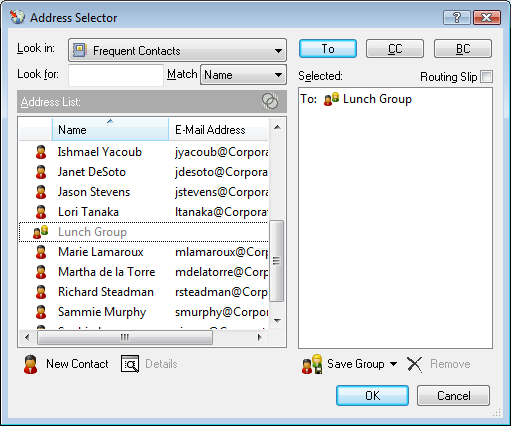Click the smurphy@Corpo email cell
The width and height of the screenshot is (511, 426).
point(222,312)
